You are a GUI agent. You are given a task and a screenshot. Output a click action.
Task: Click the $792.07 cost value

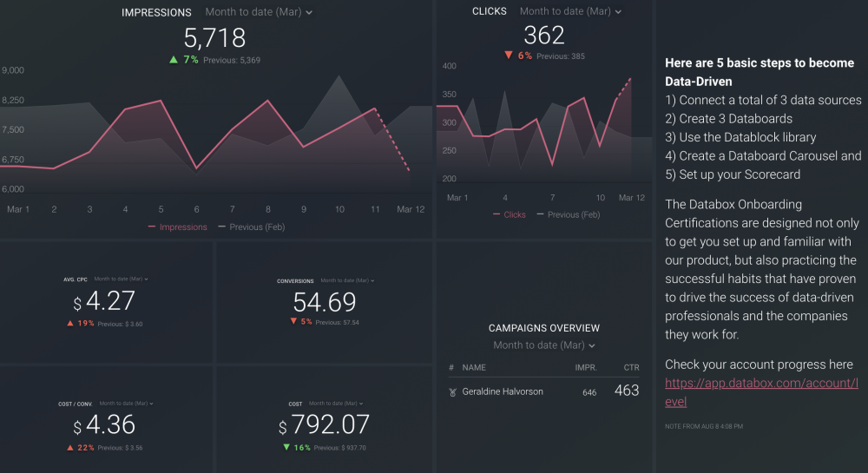click(x=324, y=425)
